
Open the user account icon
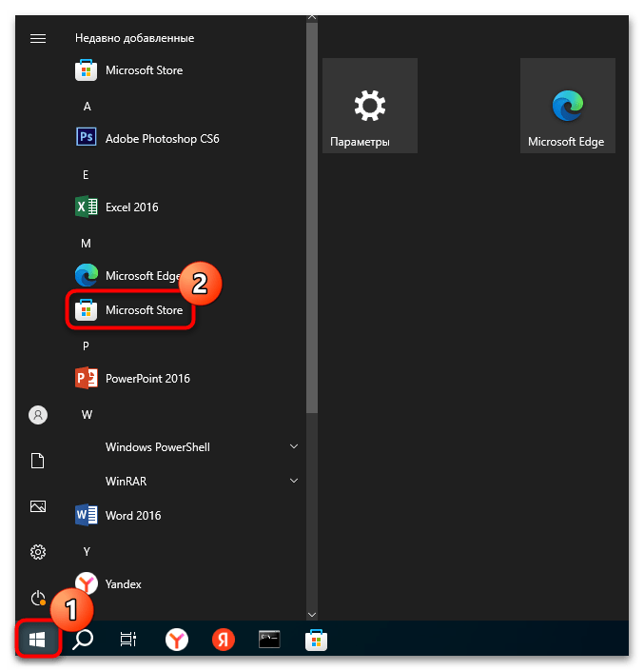point(38,415)
